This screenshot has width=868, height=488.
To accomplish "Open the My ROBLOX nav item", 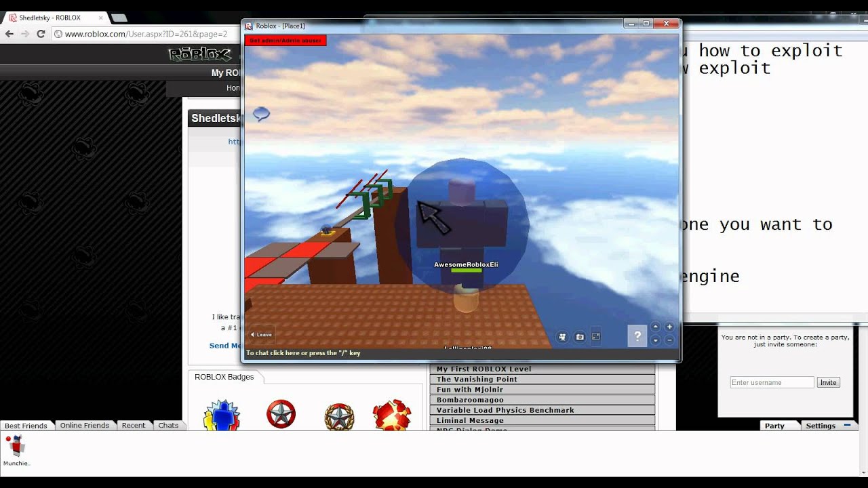I will 226,73.
